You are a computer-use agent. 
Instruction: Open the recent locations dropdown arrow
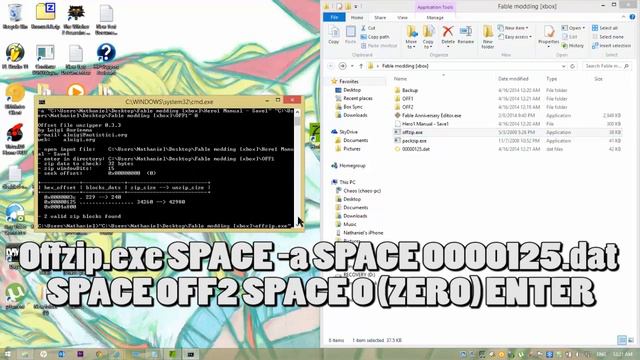[352, 66]
